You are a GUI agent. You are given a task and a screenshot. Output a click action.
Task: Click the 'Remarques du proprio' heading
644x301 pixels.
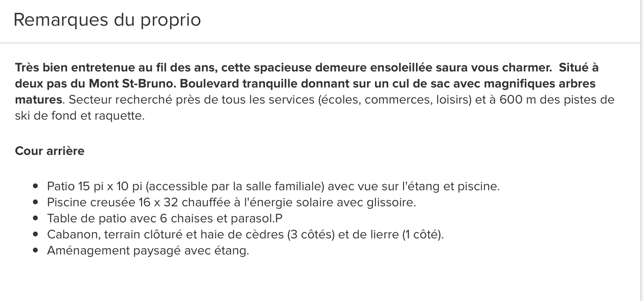107,20
